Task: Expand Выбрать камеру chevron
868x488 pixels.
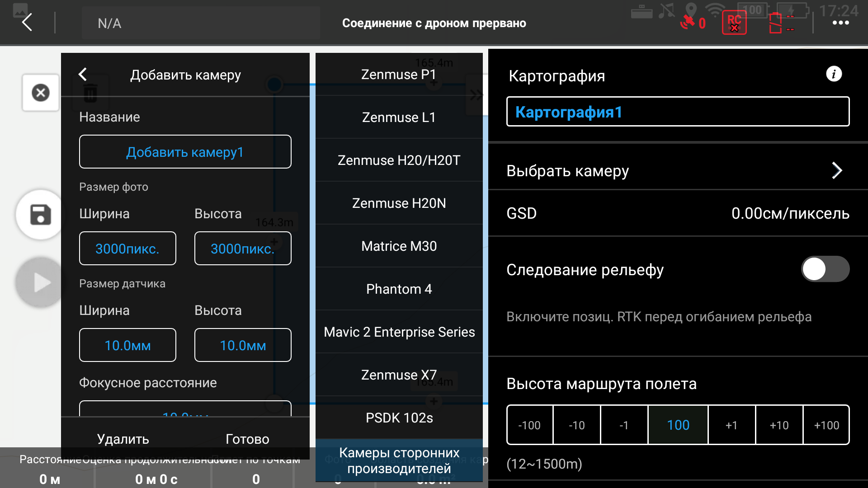Action: [x=837, y=171]
